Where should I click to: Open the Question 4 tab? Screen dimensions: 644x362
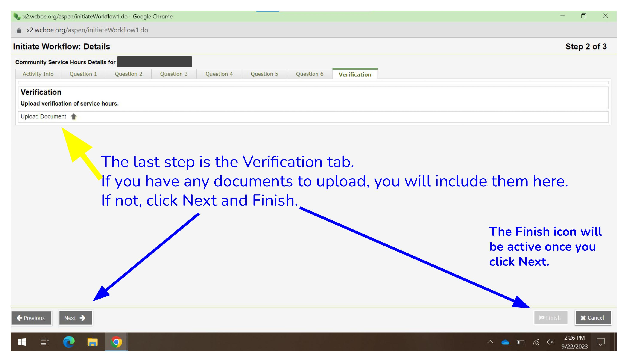click(x=219, y=74)
